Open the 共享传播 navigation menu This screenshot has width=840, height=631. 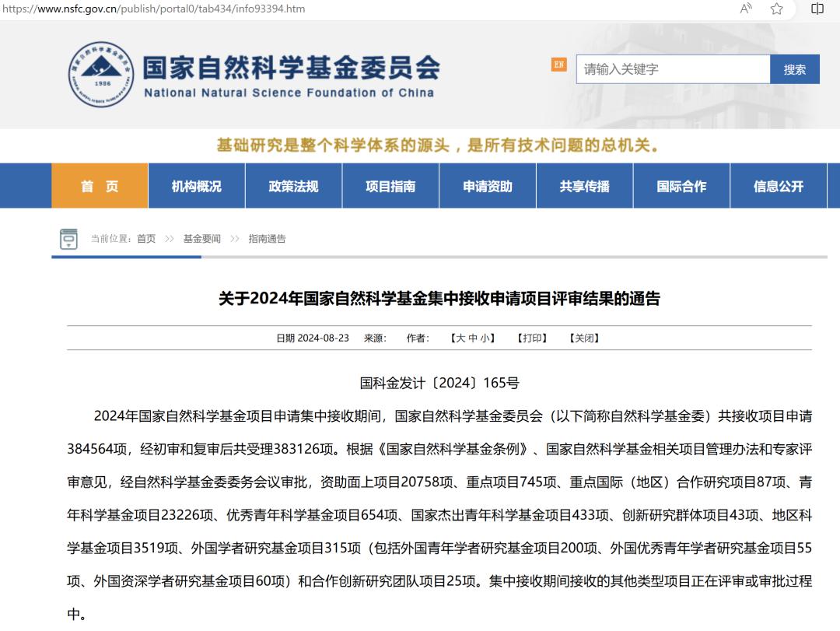click(x=584, y=186)
